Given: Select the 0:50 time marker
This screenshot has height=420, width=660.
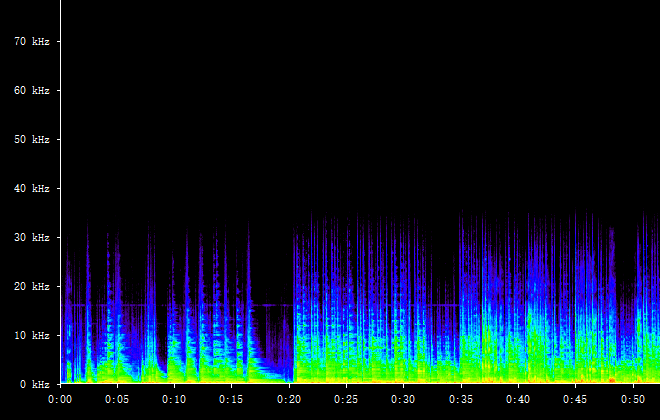Looking at the screenshot, I should click(631, 399).
